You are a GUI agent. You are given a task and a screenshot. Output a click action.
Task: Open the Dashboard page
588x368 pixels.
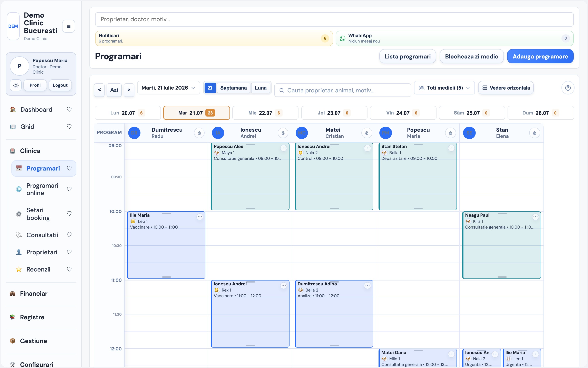36,110
